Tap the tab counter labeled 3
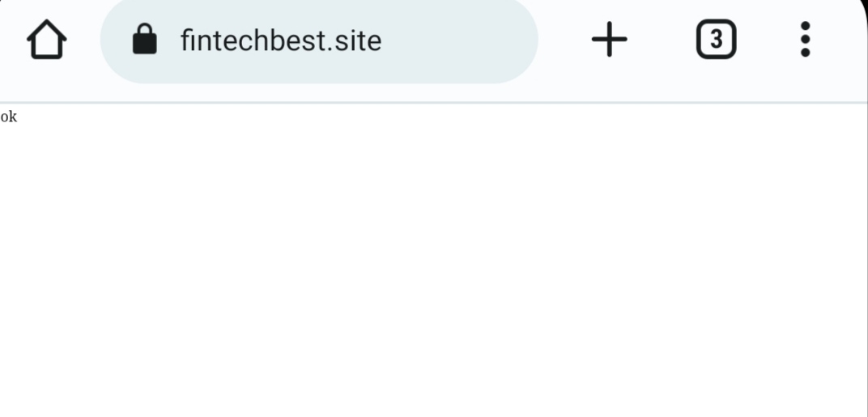 tap(716, 40)
